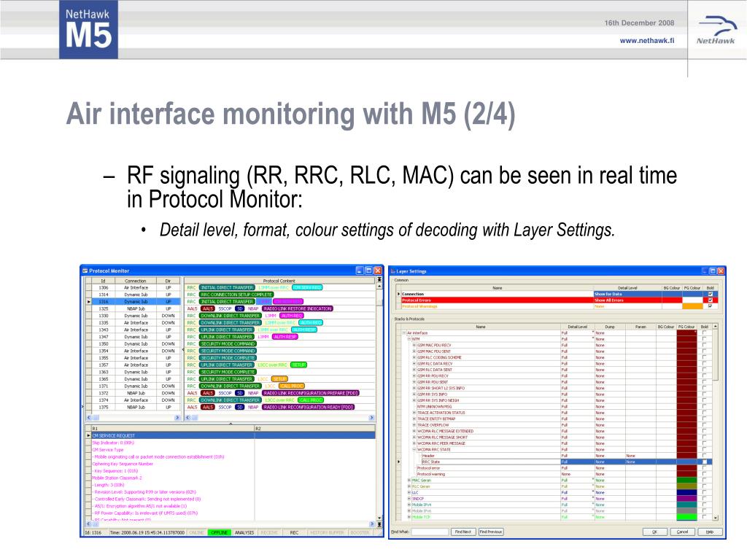
Task: Click jump-to-bottom icon in decode pane corner
Action: tap(379, 524)
